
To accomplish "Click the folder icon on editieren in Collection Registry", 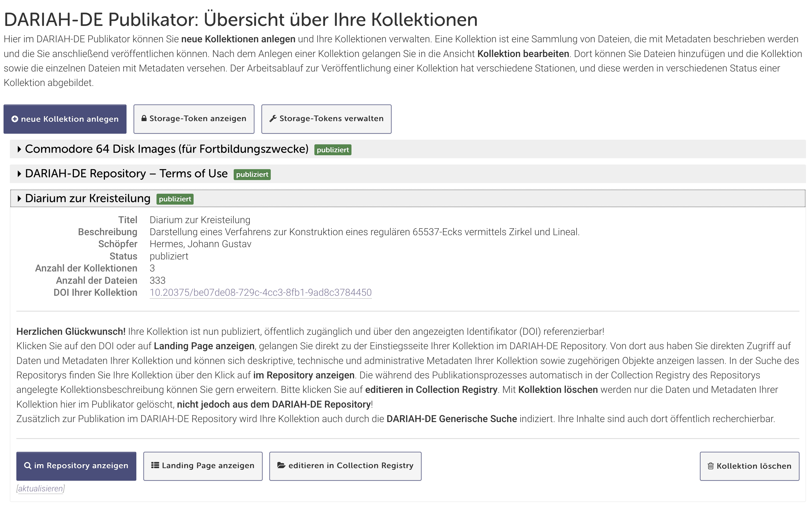I will 281,465.
